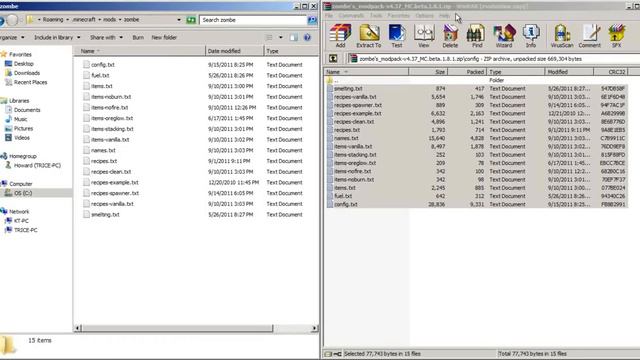
Task: Click the Info icon in WinRAR toolbar
Action: coord(531,36)
